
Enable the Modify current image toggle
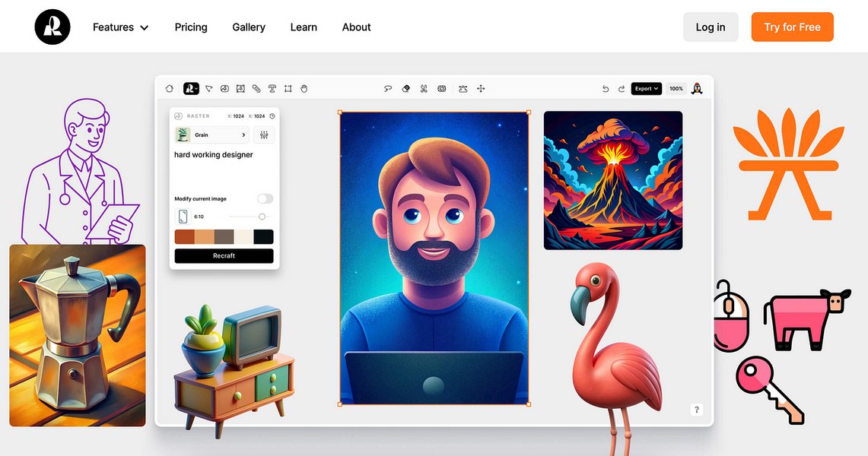(x=265, y=198)
